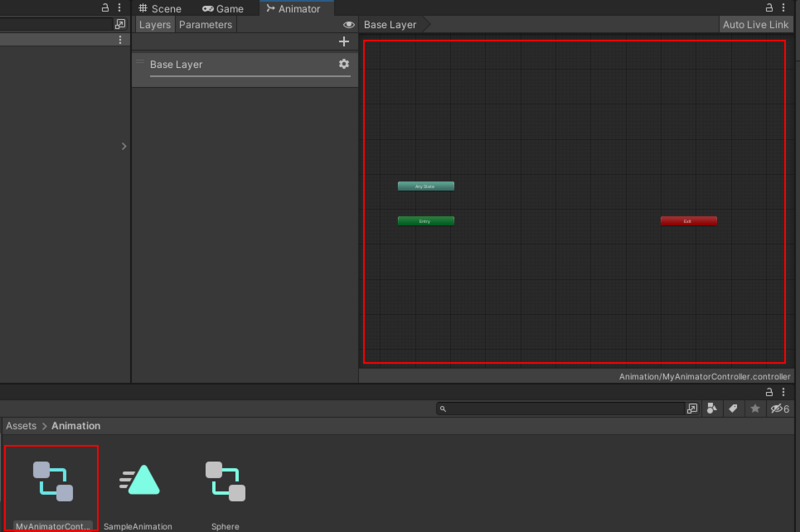
Task: Open Search by Label filter
Action: click(733, 409)
